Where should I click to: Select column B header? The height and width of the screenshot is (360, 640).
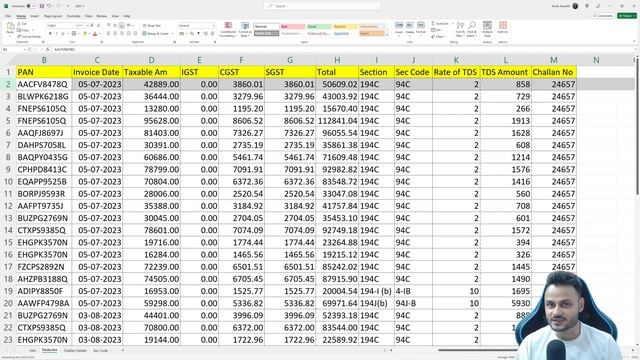click(x=44, y=60)
